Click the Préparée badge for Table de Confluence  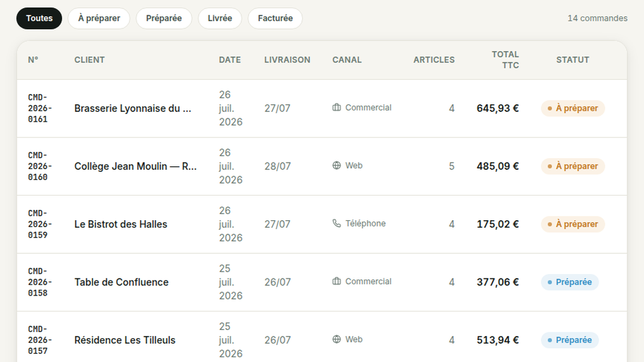coord(569,282)
